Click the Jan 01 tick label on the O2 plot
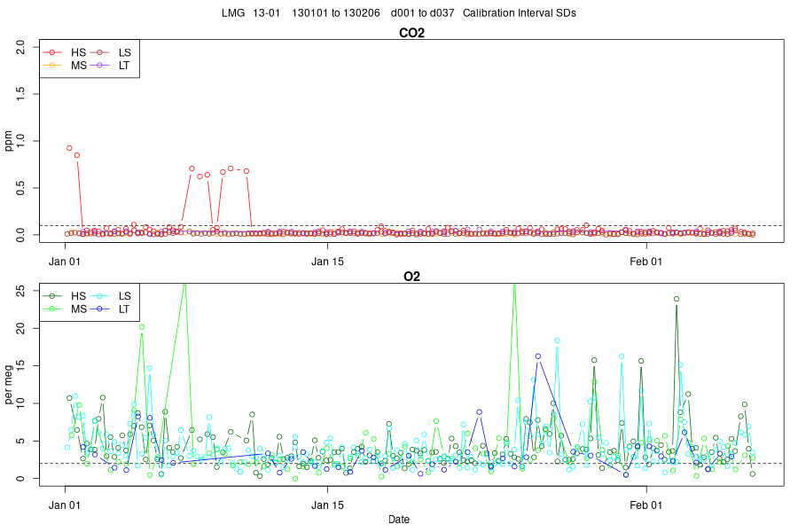The image size is (798, 532). tap(64, 505)
